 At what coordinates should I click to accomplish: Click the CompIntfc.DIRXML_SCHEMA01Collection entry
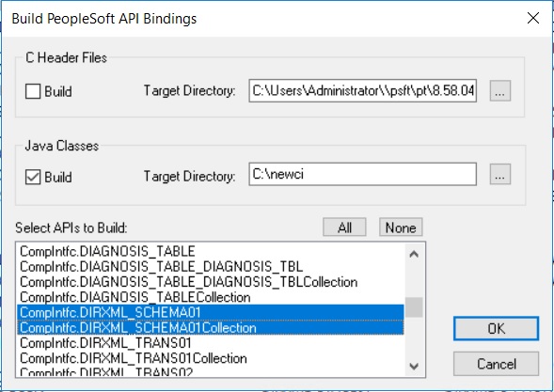click(211, 328)
